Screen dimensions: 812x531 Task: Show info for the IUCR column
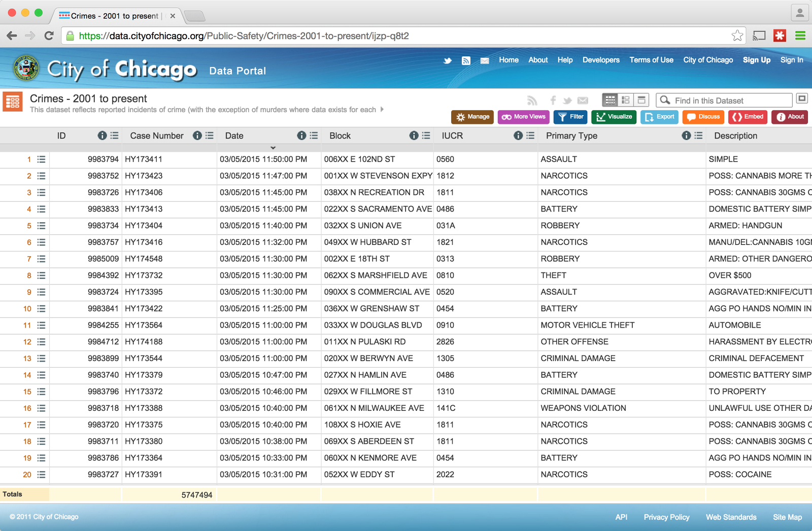point(518,135)
